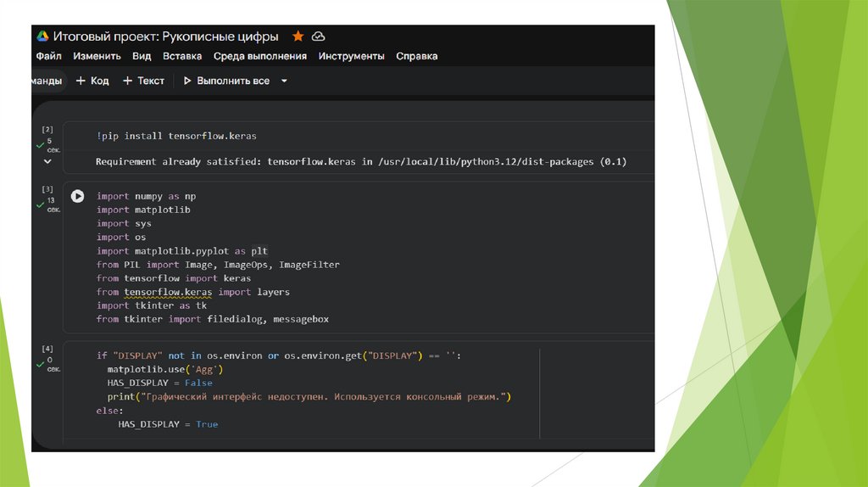The width and height of the screenshot is (868, 487).
Task: Click the Google Drive logo icon
Action: (42, 36)
